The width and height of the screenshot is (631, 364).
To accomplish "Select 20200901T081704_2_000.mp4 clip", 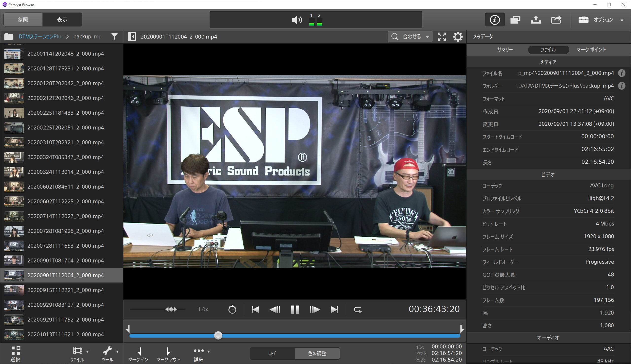I will [x=62, y=260].
